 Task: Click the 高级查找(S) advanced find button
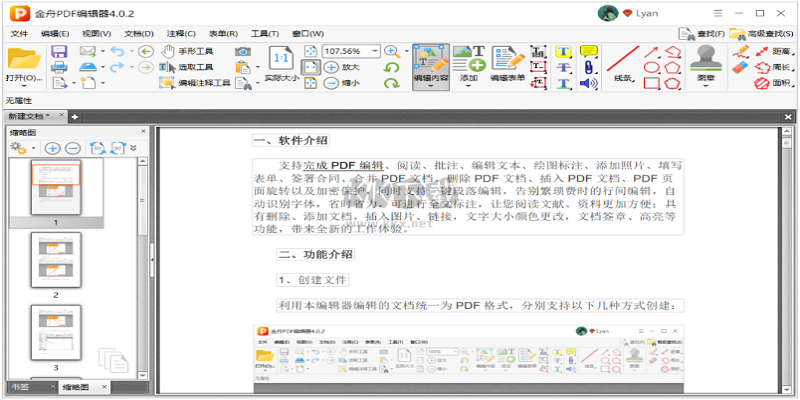(761, 34)
